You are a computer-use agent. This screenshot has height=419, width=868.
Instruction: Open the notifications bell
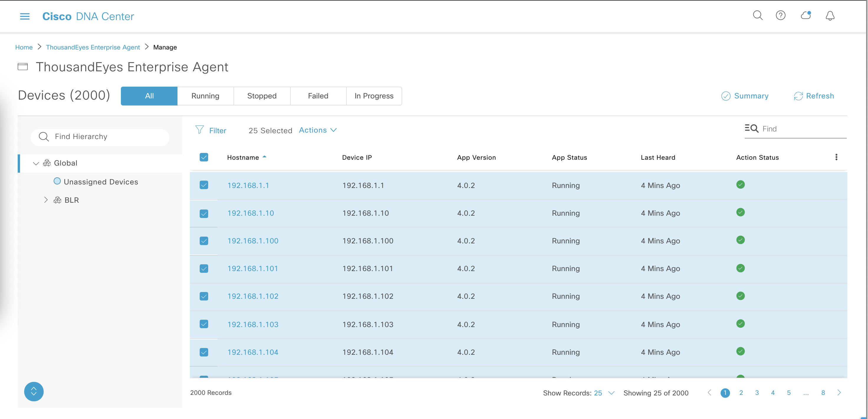pos(830,16)
